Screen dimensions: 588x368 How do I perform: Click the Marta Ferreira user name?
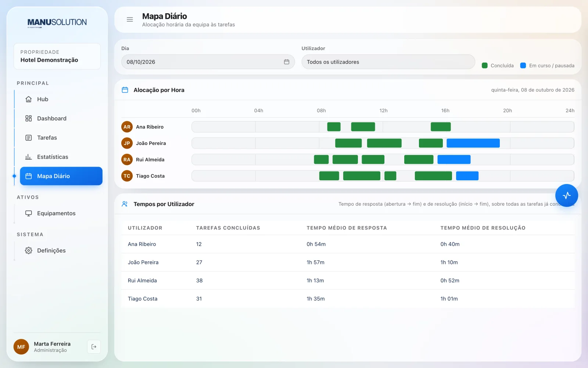[52, 344]
